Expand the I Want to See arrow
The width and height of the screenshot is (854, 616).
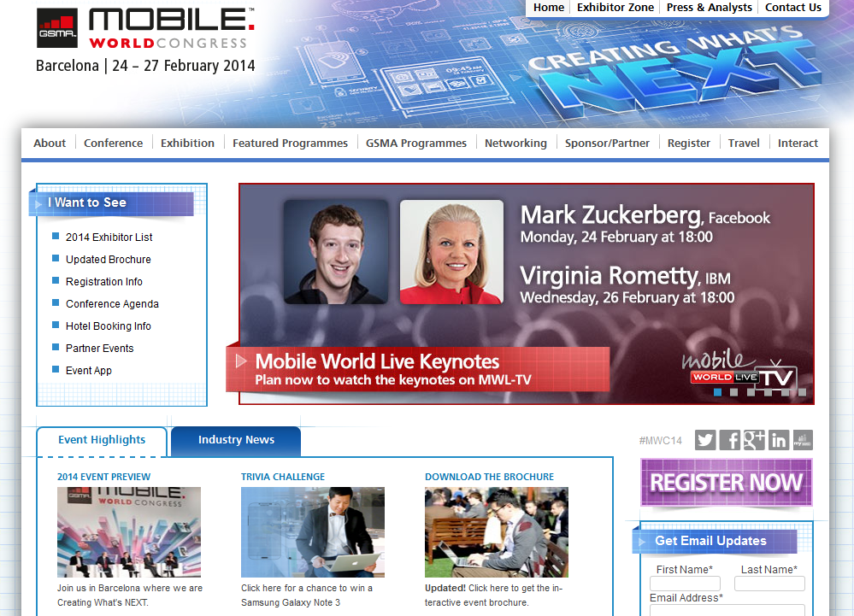coord(38,204)
